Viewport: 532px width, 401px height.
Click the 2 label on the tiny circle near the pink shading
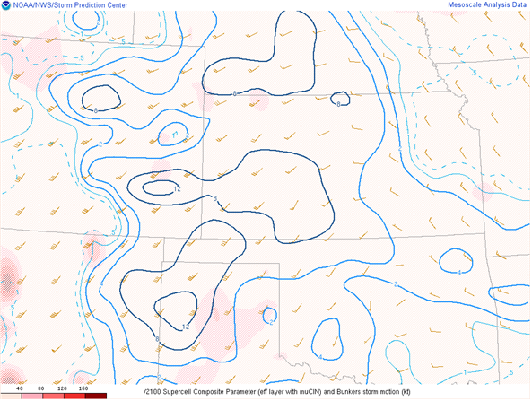[x=271, y=322]
